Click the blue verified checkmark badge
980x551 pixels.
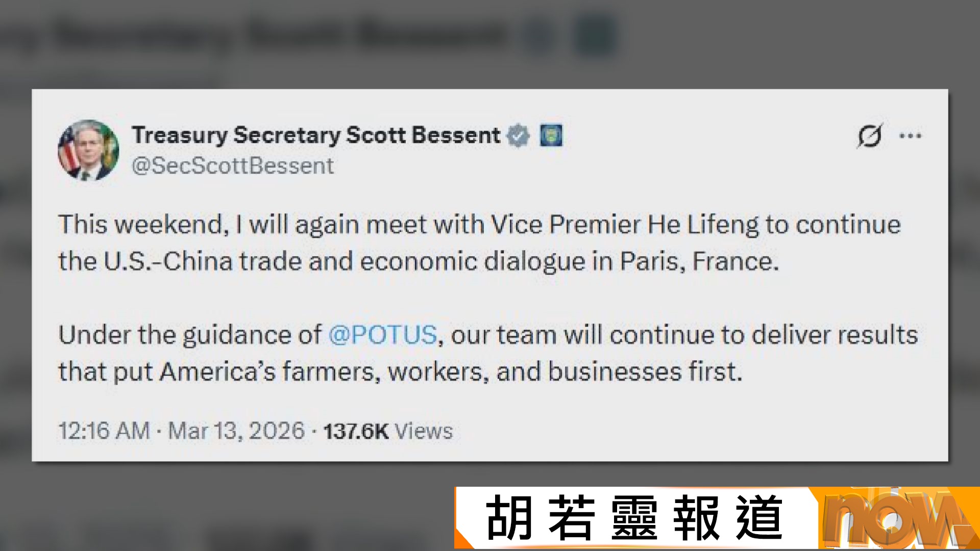point(518,136)
